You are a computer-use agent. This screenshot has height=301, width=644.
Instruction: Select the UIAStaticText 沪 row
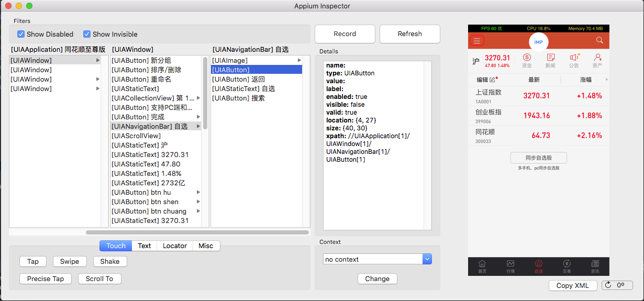(x=156, y=145)
